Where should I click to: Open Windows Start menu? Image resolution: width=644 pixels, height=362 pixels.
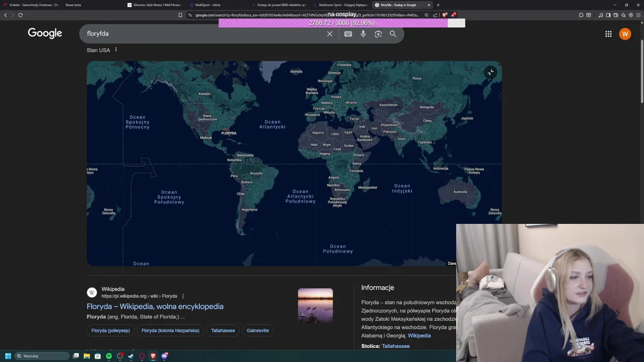8,356
